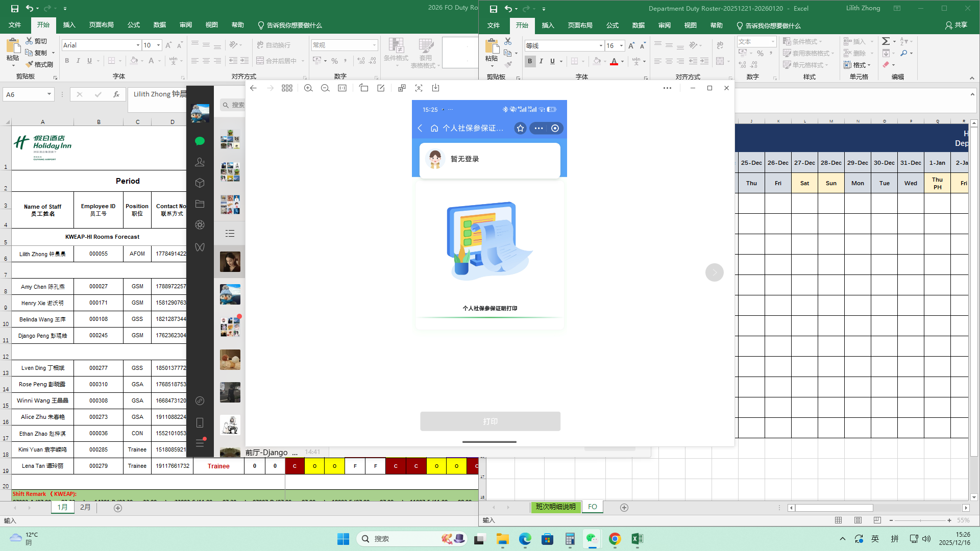Save the image with download icon
The image size is (980, 551).
435,88
